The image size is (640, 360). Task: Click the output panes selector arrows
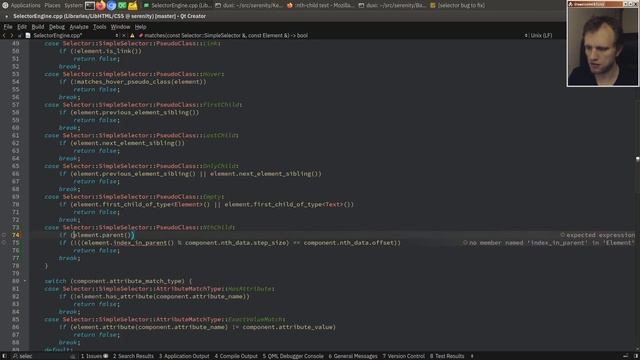[x=472, y=356]
